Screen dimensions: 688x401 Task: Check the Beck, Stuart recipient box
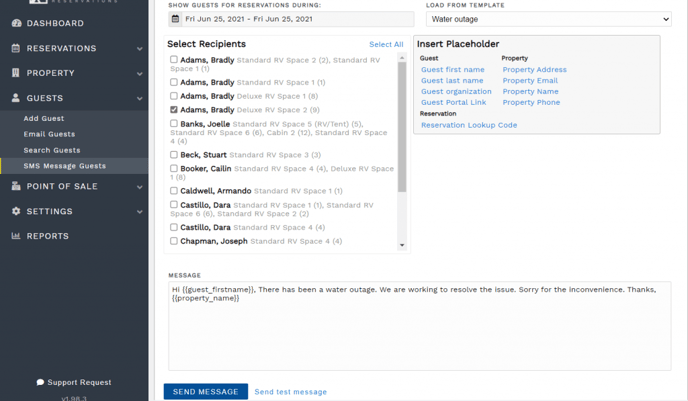174,154
